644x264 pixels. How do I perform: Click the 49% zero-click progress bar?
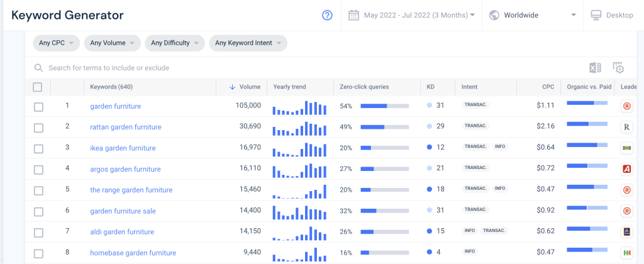pyautogui.click(x=385, y=127)
